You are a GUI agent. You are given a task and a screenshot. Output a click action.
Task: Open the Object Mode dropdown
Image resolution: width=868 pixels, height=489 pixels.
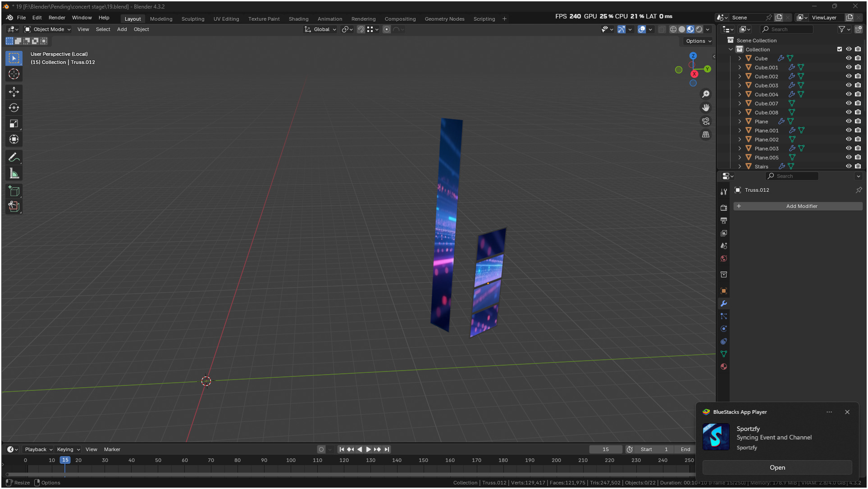(48, 29)
